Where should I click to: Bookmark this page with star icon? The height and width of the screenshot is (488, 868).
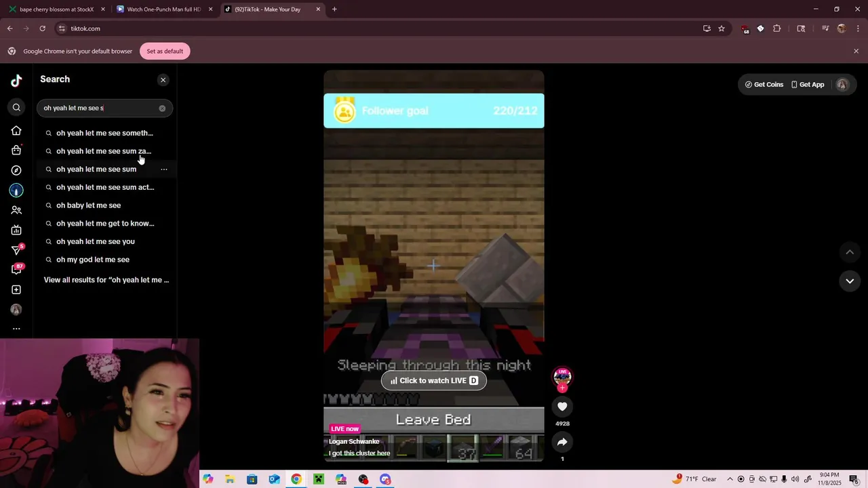point(722,28)
